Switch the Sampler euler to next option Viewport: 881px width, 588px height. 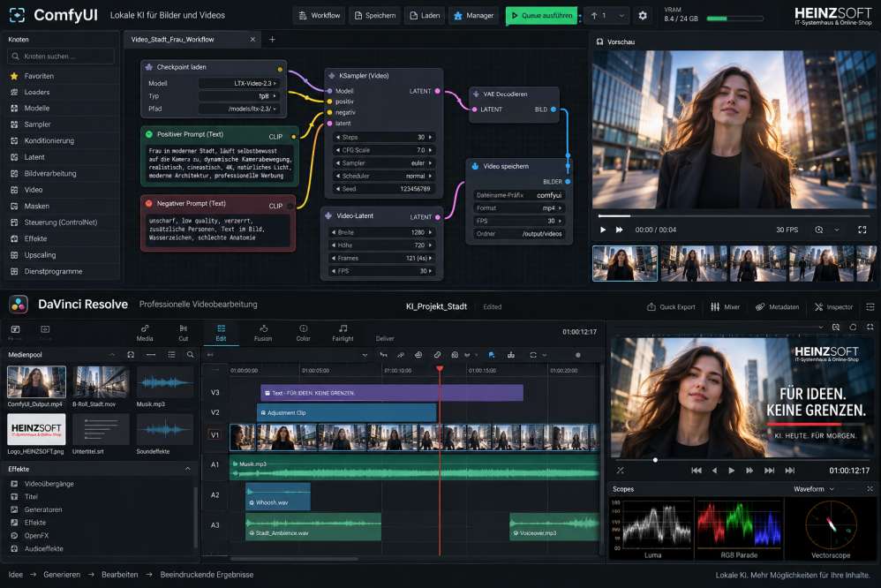point(431,163)
